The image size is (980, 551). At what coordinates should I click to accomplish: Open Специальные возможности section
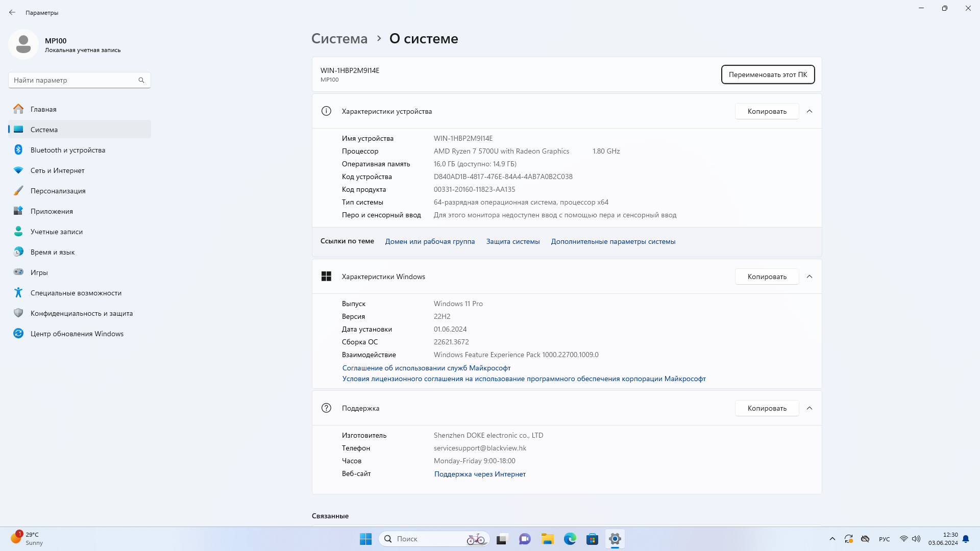76,293
